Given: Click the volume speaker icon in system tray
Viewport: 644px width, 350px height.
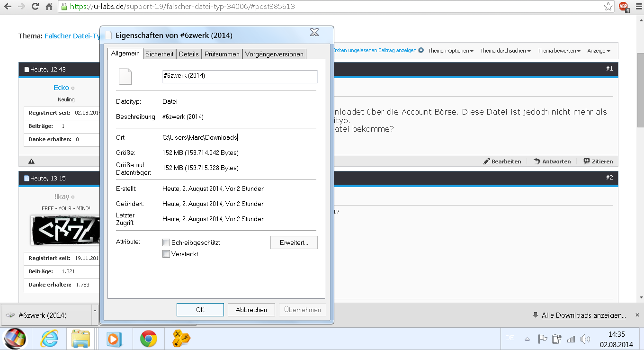Looking at the screenshot, I should coord(585,339).
